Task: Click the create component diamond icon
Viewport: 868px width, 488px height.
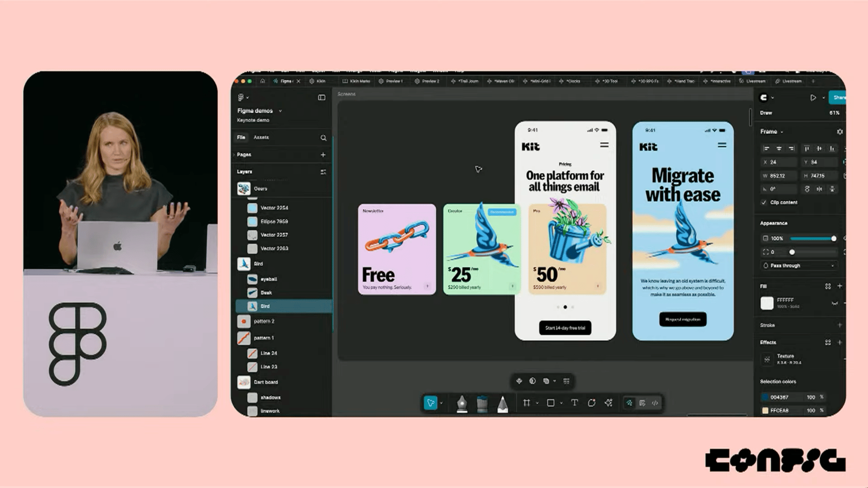Action: (x=519, y=381)
